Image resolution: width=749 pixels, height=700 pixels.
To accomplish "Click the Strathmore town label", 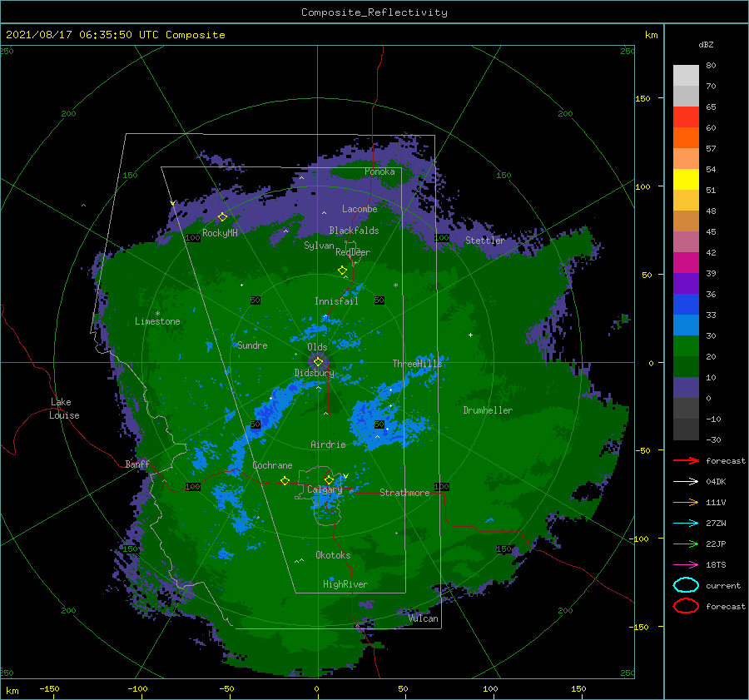I will 404,493.
